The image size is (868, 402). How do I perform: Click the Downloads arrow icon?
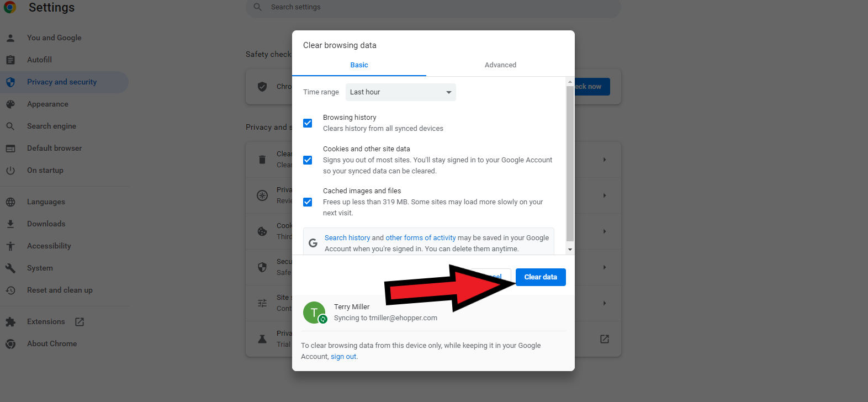(x=10, y=224)
